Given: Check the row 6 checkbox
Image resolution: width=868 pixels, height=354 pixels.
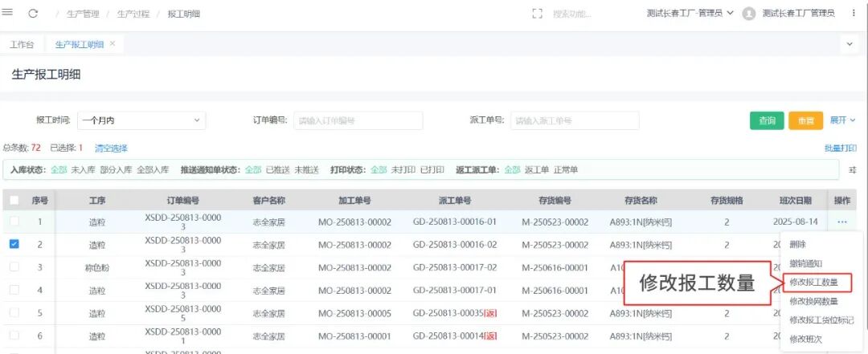Looking at the screenshot, I should 14,336.
